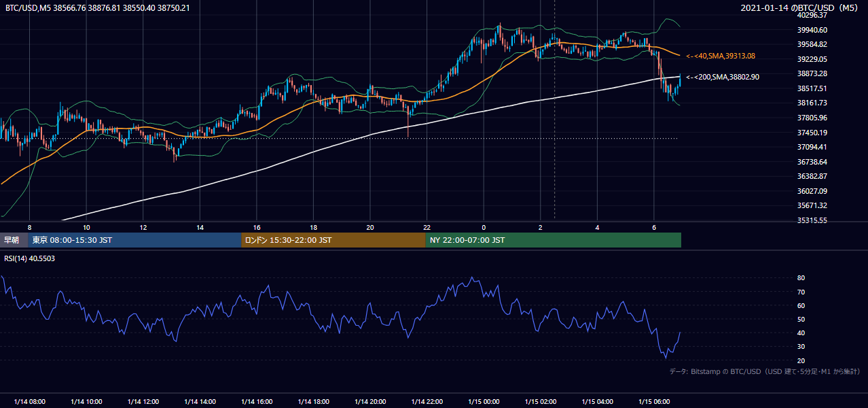Click the price axis value 37450.19

click(812, 133)
